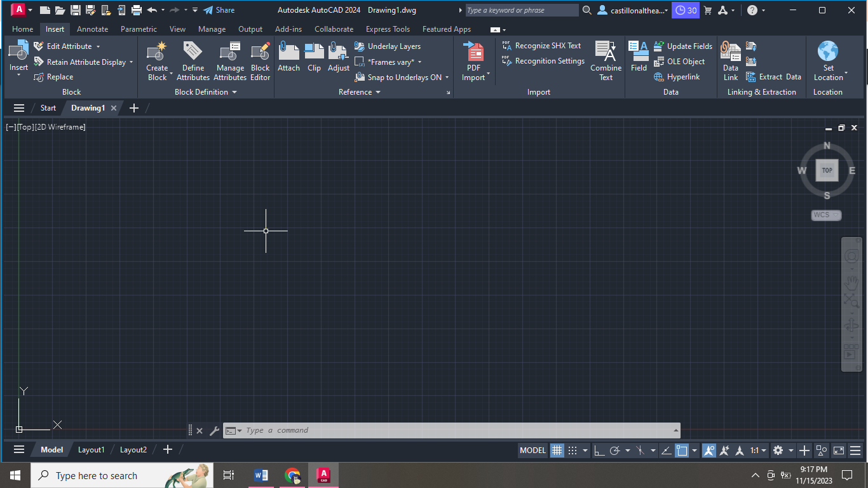Expand the Block Definition panel

click(206, 92)
